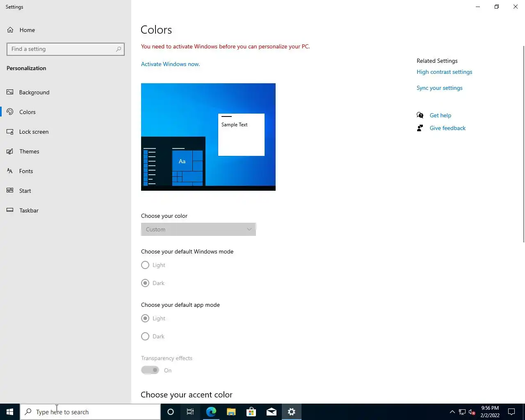Click the Get help chat icon
This screenshot has height=420, width=525.
click(420, 115)
